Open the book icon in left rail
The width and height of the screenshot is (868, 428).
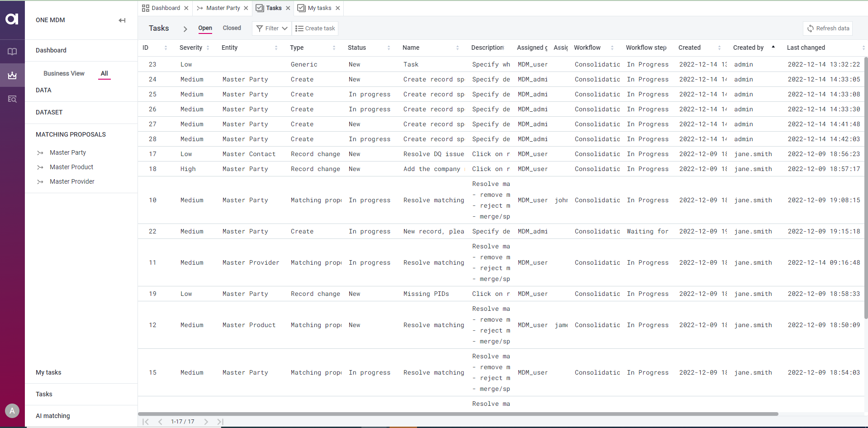[12, 52]
